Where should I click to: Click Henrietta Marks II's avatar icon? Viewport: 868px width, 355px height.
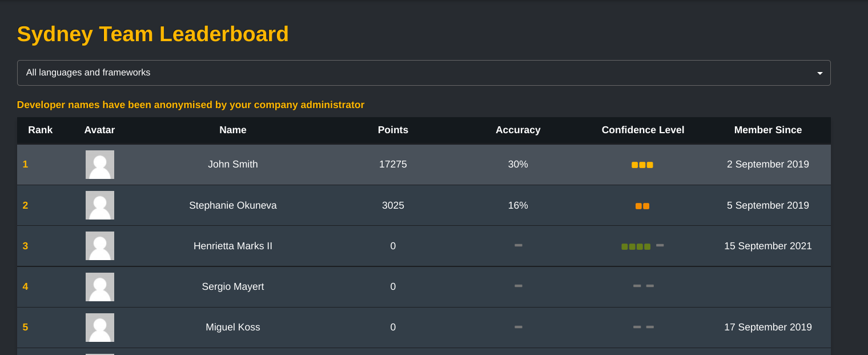pos(100,246)
